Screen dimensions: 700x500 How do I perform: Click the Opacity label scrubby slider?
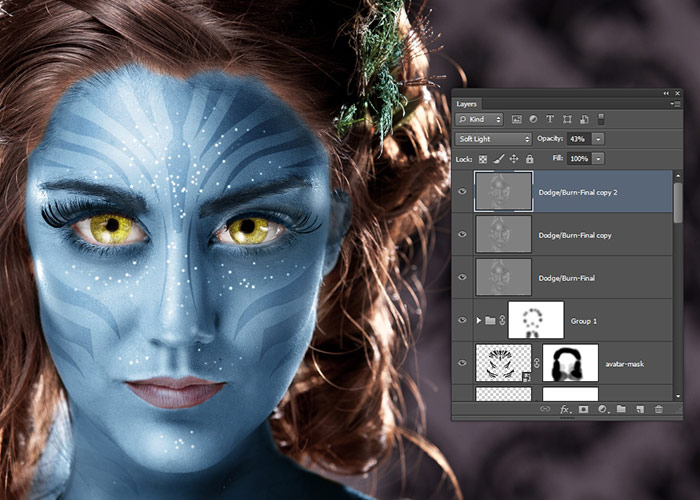click(x=550, y=139)
